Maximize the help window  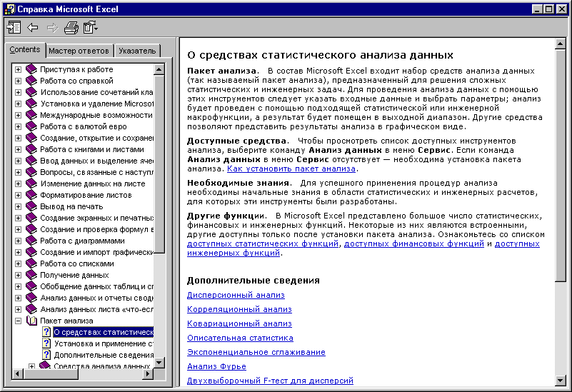tap(548, 9)
